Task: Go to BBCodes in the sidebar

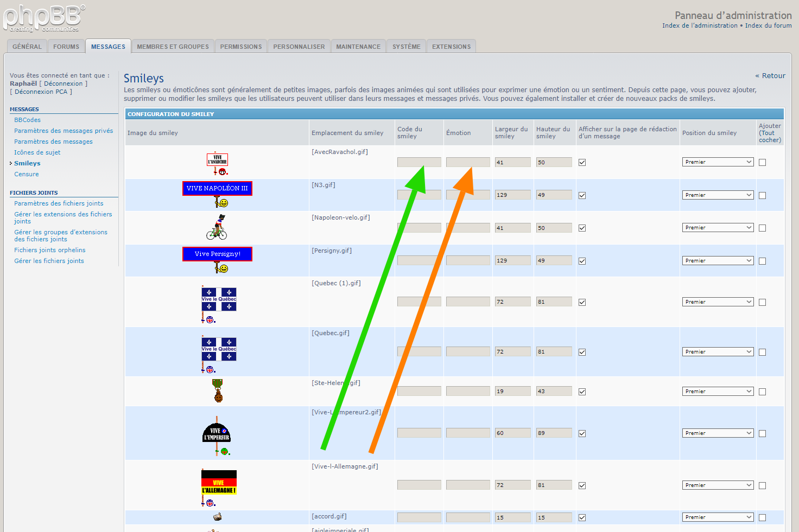Action: point(27,120)
